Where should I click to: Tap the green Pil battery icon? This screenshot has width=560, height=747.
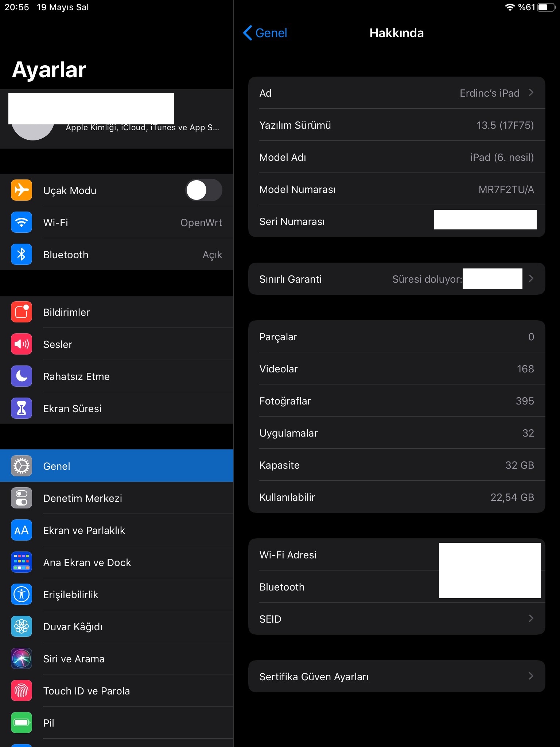tap(22, 723)
